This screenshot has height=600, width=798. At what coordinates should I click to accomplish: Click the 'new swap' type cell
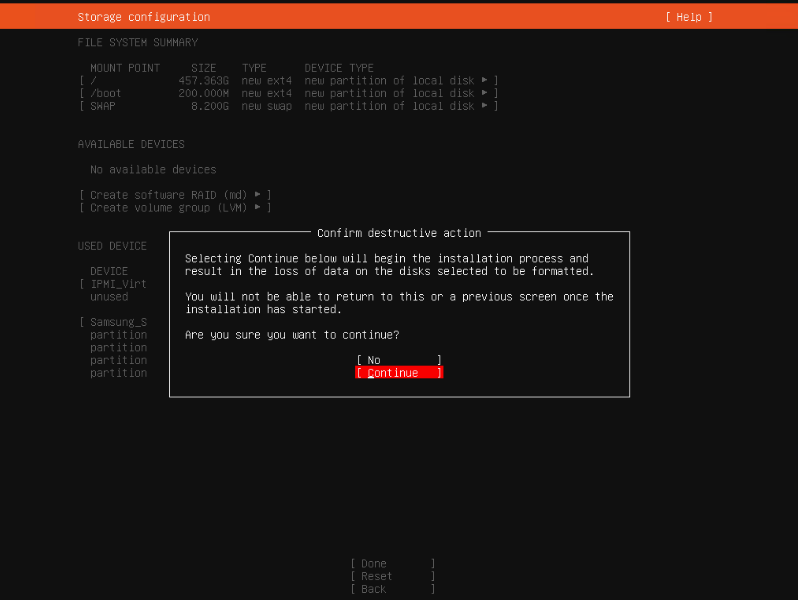point(267,106)
